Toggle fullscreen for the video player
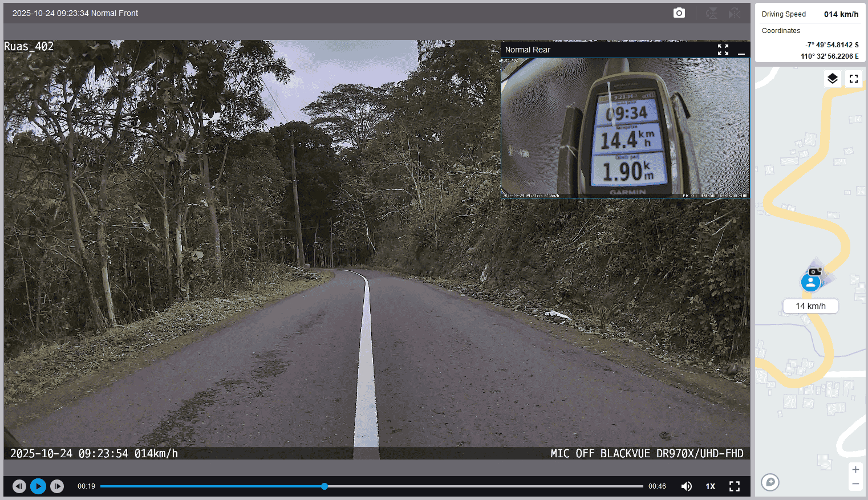 click(x=735, y=486)
